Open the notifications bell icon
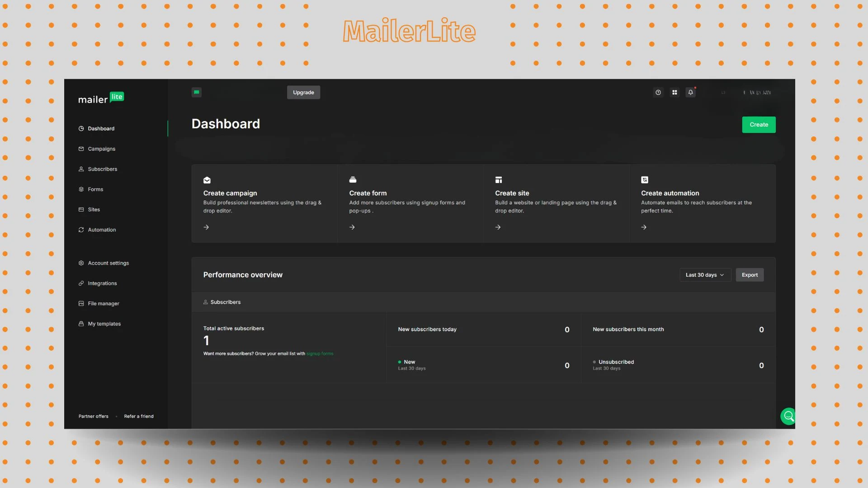Viewport: 868px width, 488px height. 690,92
